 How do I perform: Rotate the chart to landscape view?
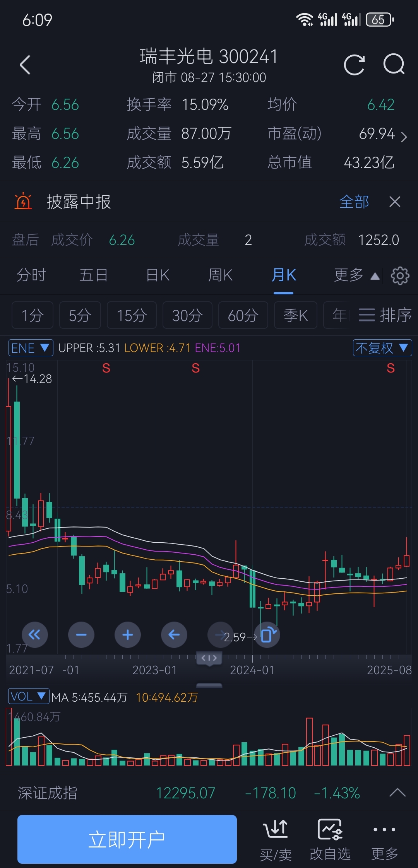coord(267,635)
